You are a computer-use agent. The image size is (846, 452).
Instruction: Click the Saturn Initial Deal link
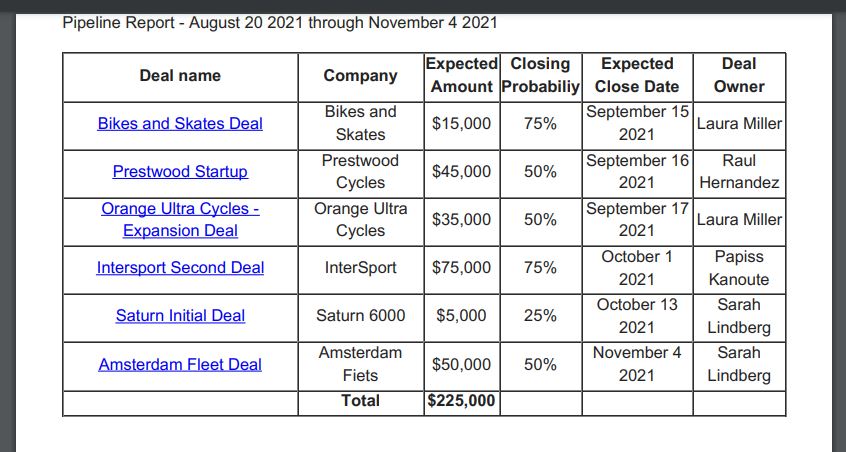click(x=180, y=316)
